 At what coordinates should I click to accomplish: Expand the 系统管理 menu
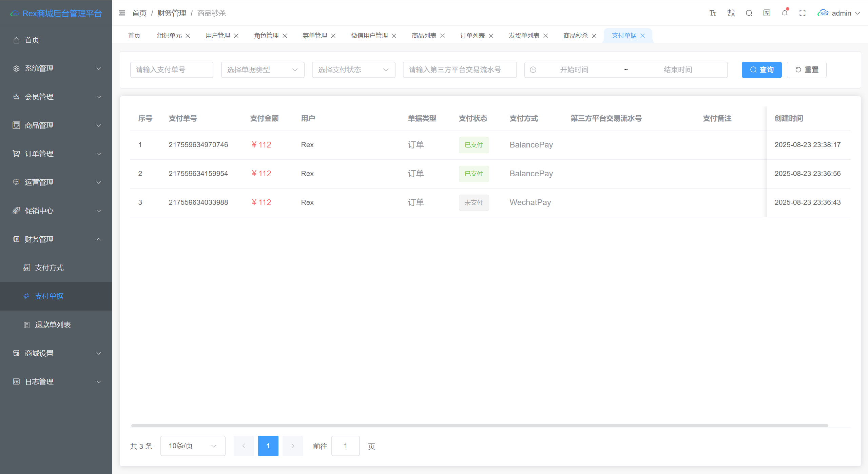pos(56,68)
